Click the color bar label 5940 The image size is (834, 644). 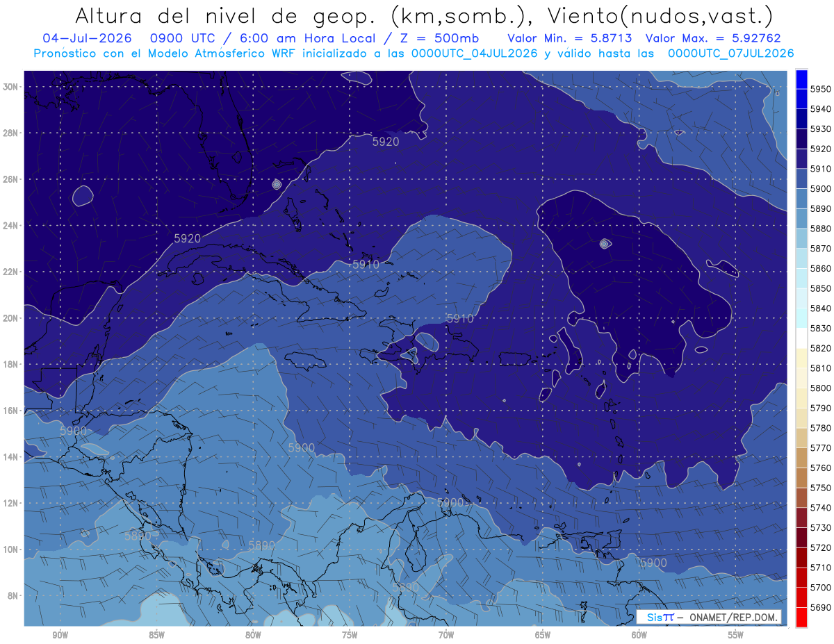pos(821,109)
